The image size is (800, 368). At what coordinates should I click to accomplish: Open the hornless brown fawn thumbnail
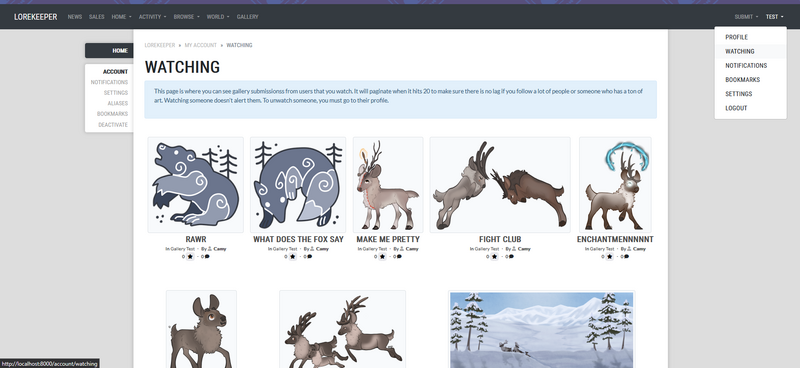(201, 329)
